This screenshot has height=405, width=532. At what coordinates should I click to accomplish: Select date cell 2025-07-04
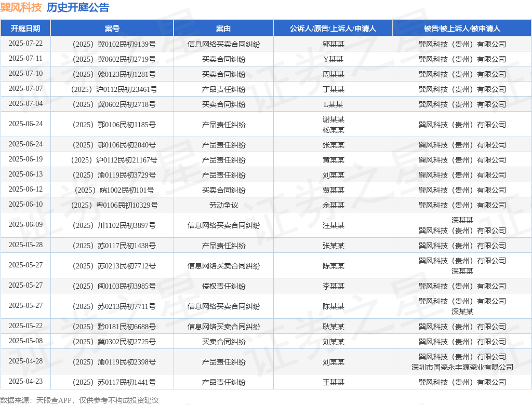pyautogui.click(x=25, y=104)
